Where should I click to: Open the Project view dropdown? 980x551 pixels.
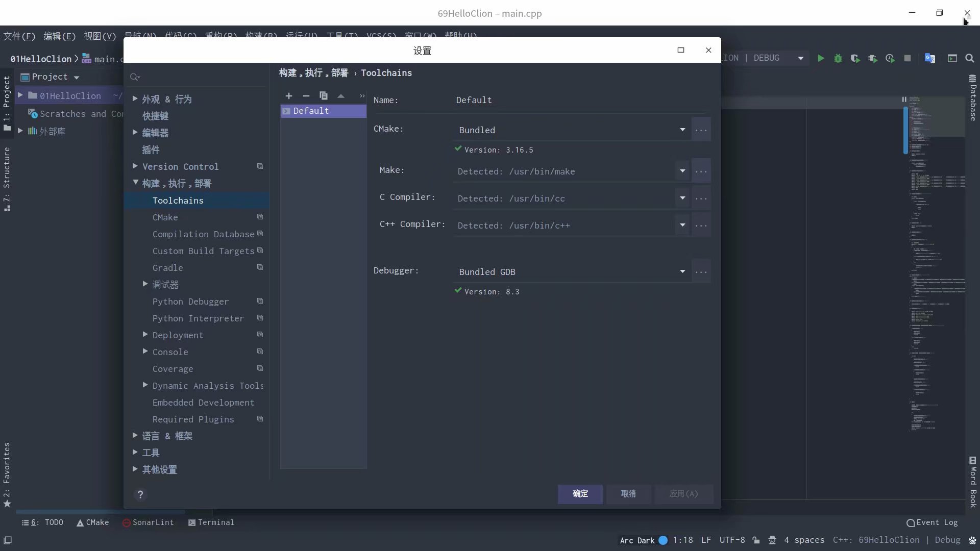tap(50, 77)
